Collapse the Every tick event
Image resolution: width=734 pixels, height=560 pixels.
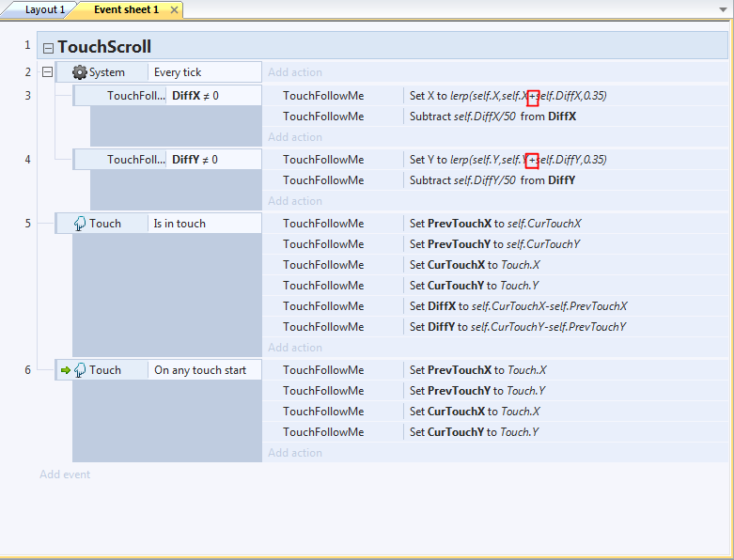[x=47, y=72]
